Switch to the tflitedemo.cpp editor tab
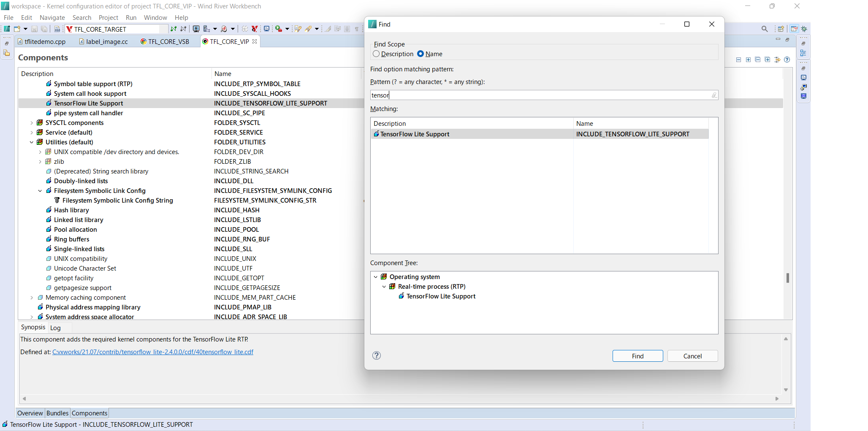Viewport: 868px width, 431px height. coord(42,41)
